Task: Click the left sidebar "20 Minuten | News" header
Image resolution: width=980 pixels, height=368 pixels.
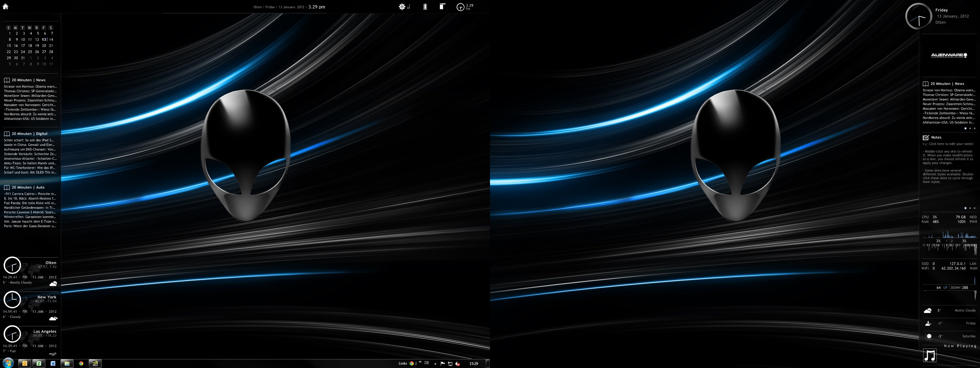Action: [28, 80]
